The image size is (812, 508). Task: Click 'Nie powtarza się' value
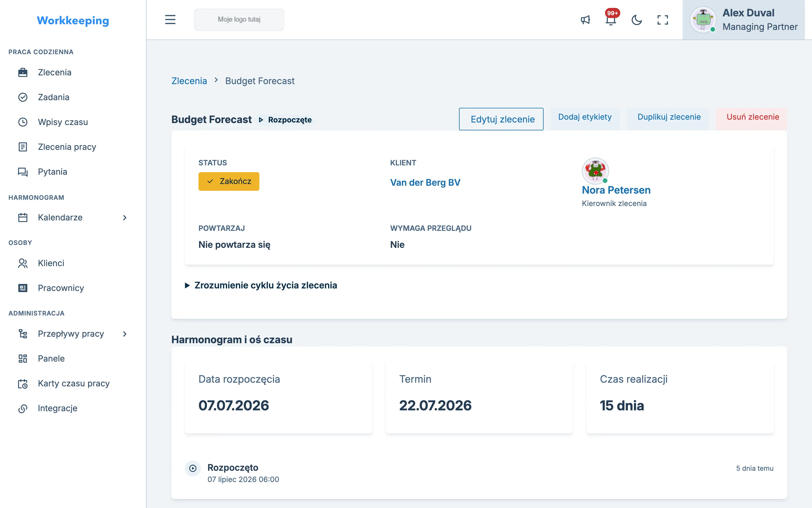(234, 245)
